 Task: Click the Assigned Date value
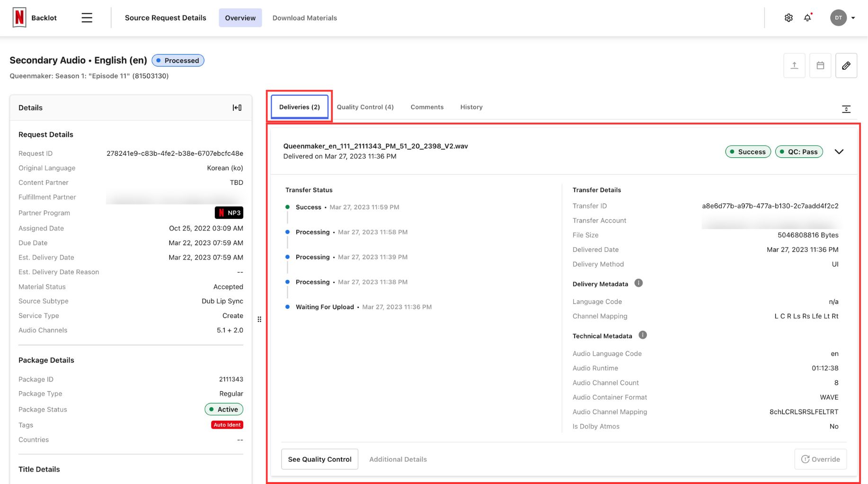coord(206,228)
